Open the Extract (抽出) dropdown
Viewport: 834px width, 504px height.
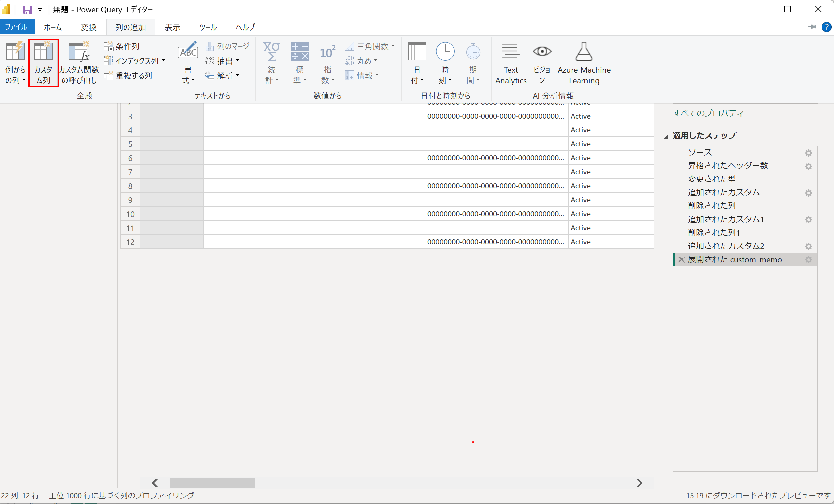(237, 61)
